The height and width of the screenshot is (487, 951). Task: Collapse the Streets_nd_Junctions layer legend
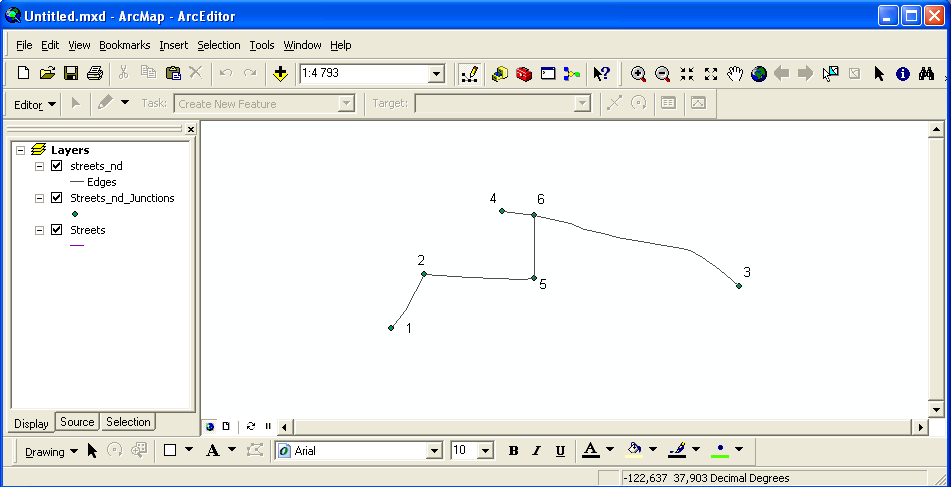pyautogui.click(x=40, y=198)
